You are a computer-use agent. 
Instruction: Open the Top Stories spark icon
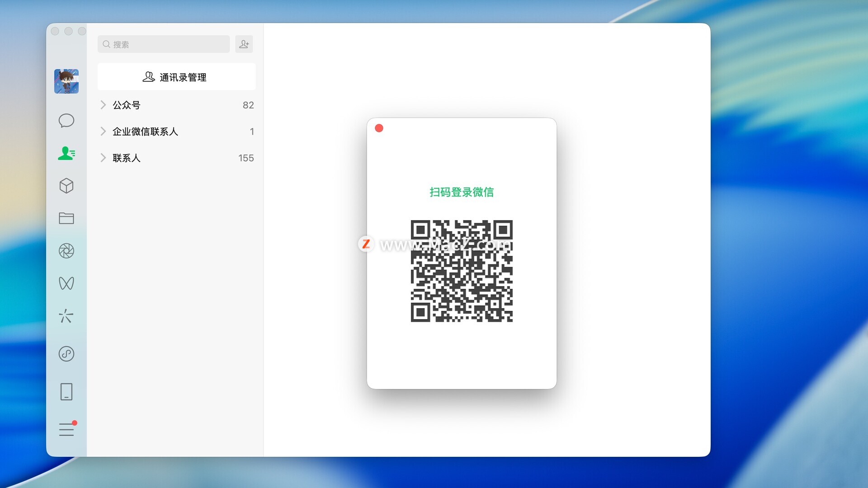pos(66,316)
